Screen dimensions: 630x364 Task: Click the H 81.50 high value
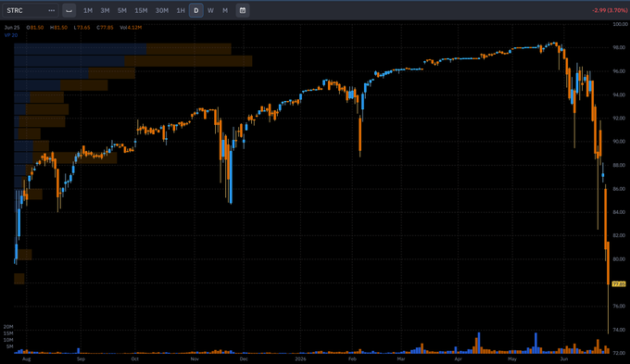(58, 28)
